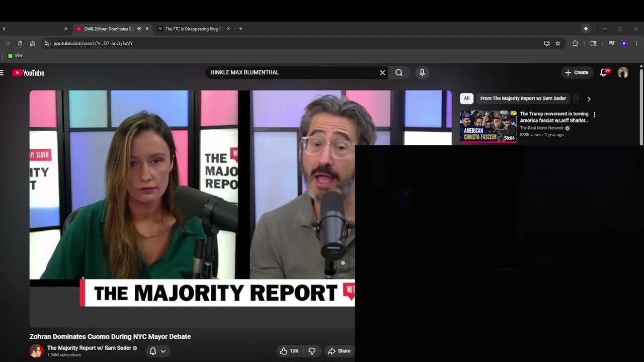Select From The Majority Report chip
Image resolution: width=644 pixels, height=362 pixels.
click(523, 99)
